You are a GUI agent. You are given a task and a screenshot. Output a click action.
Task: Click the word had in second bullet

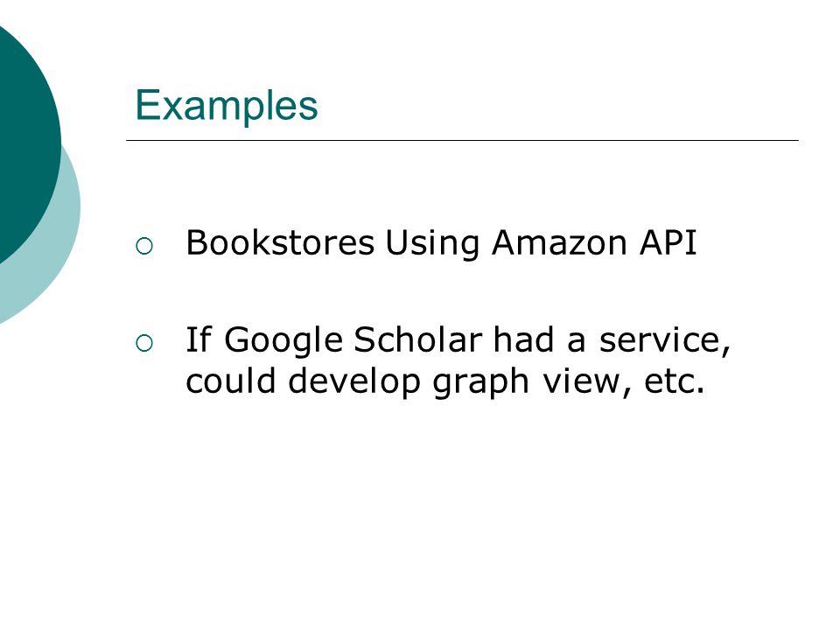523,339
